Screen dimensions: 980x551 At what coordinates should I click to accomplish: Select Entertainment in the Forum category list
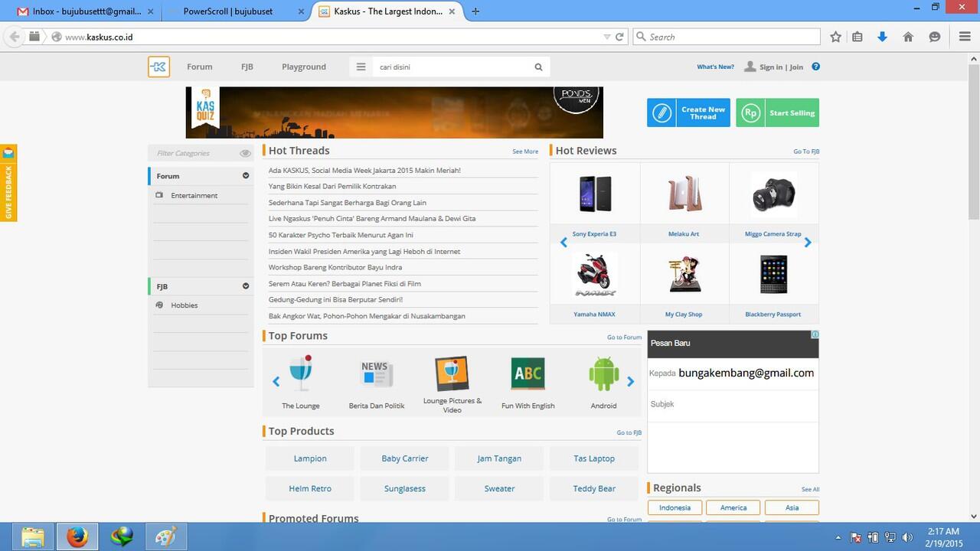click(x=194, y=196)
